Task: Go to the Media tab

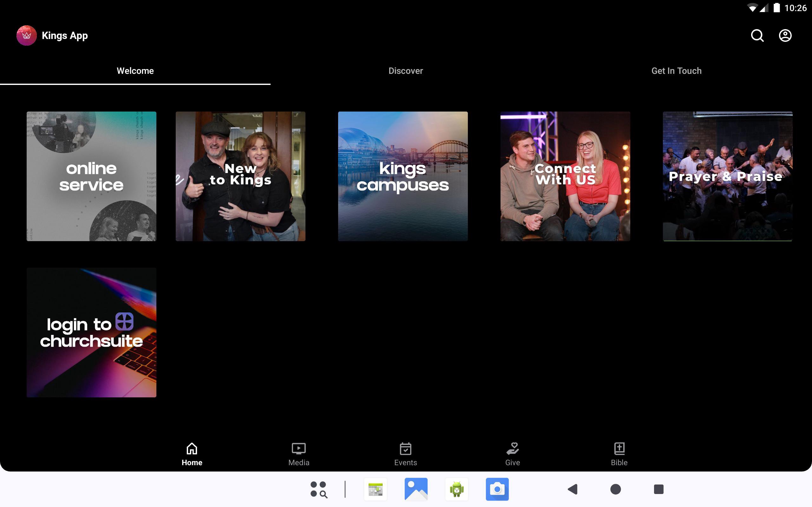Action: click(x=298, y=454)
